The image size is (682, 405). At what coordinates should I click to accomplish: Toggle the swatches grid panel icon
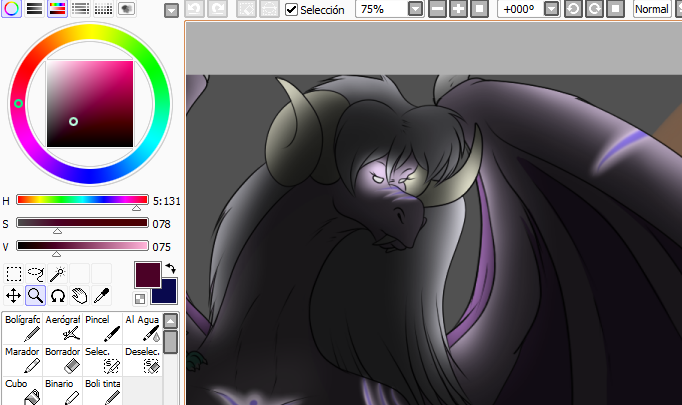[103, 8]
